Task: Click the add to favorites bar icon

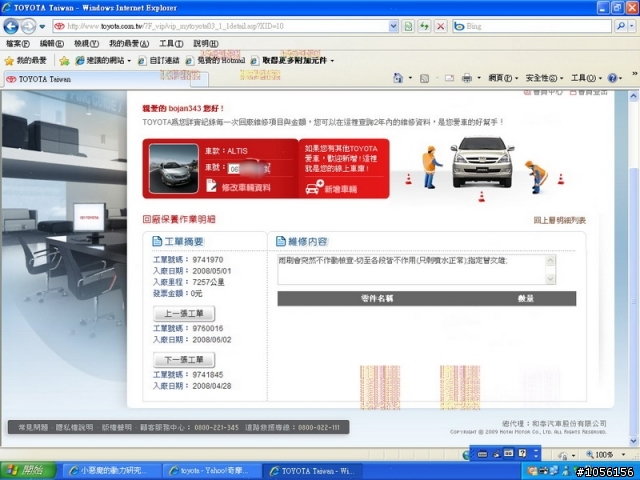Action: [64, 61]
